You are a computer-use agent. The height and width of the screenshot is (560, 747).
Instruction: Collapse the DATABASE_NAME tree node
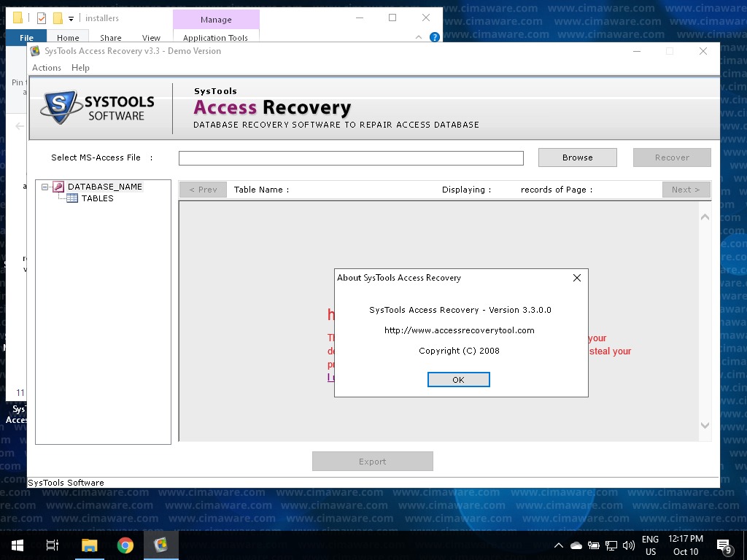(45, 187)
